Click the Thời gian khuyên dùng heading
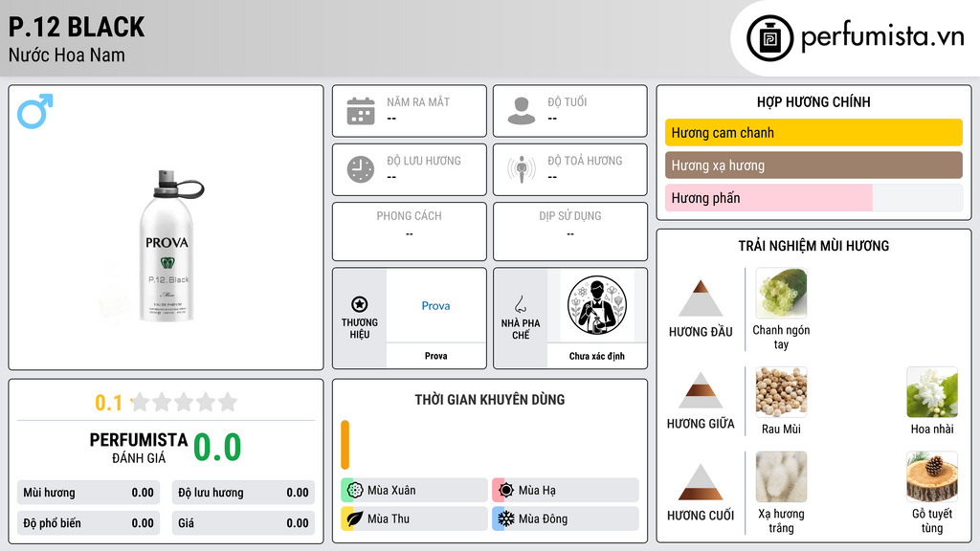 tap(490, 399)
